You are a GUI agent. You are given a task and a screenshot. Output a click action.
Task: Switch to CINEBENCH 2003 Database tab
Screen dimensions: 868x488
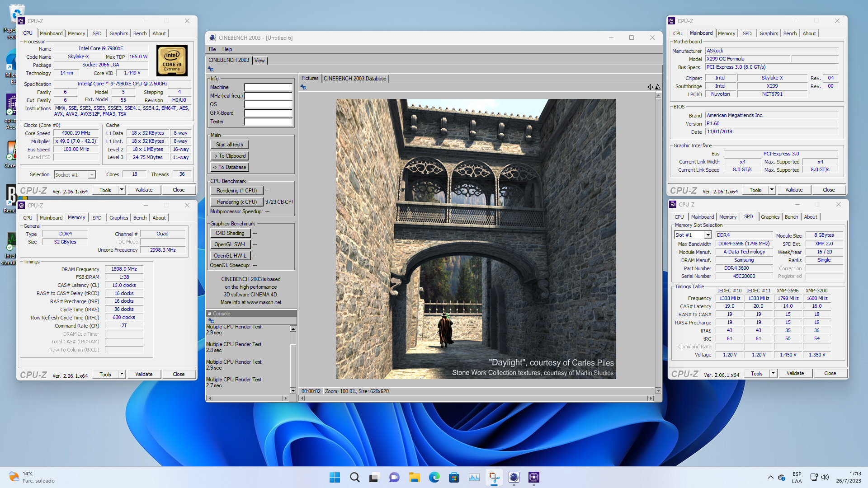pyautogui.click(x=355, y=79)
